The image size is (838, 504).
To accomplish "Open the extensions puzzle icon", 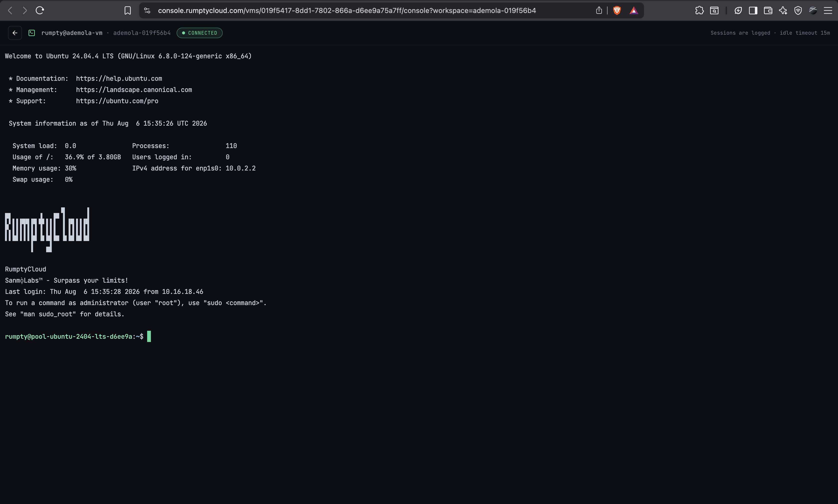I will click(x=699, y=10).
